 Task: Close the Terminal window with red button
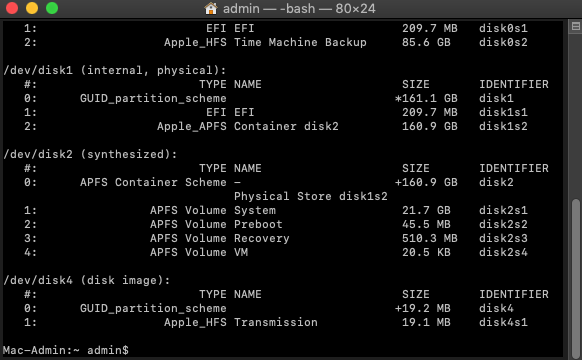coord(12,8)
